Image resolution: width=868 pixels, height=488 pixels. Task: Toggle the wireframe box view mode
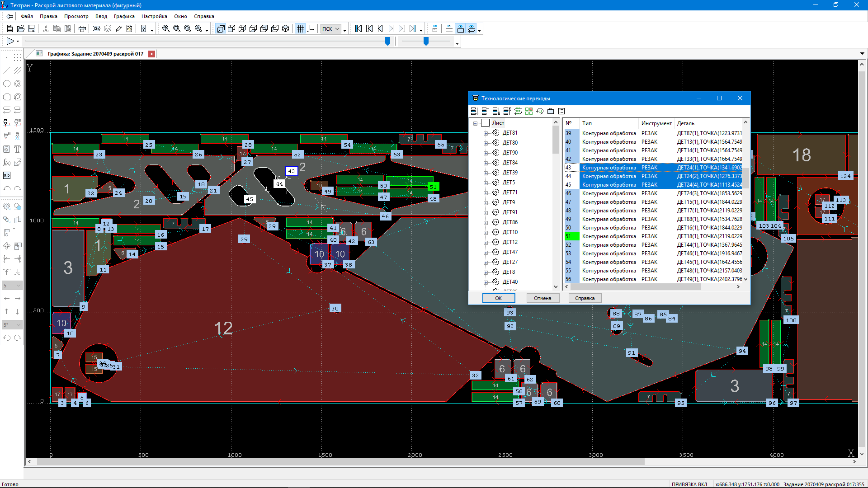(221, 29)
